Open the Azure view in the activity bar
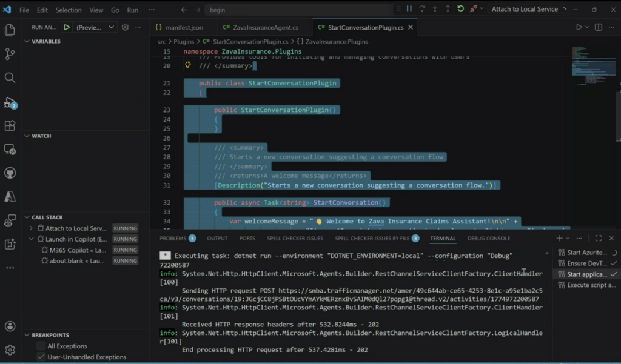Screen dimensions: 621x364 (x=10, y=197)
